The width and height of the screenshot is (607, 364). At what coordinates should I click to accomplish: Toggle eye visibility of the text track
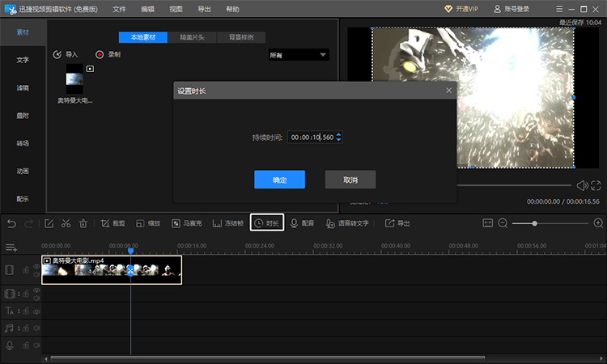[36, 311]
